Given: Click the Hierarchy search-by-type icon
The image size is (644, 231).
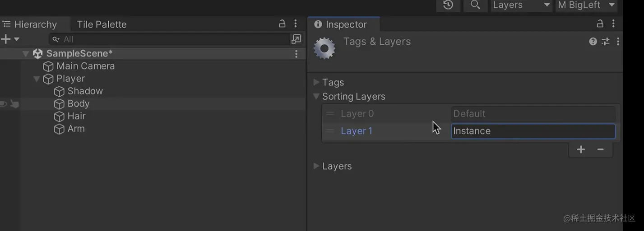Looking at the screenshot, I should 296,39.
